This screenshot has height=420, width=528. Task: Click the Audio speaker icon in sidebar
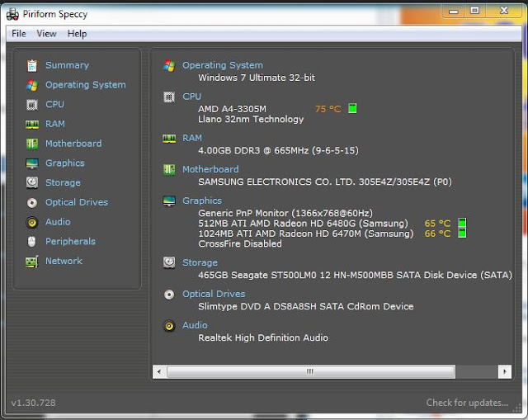[32, 222]
